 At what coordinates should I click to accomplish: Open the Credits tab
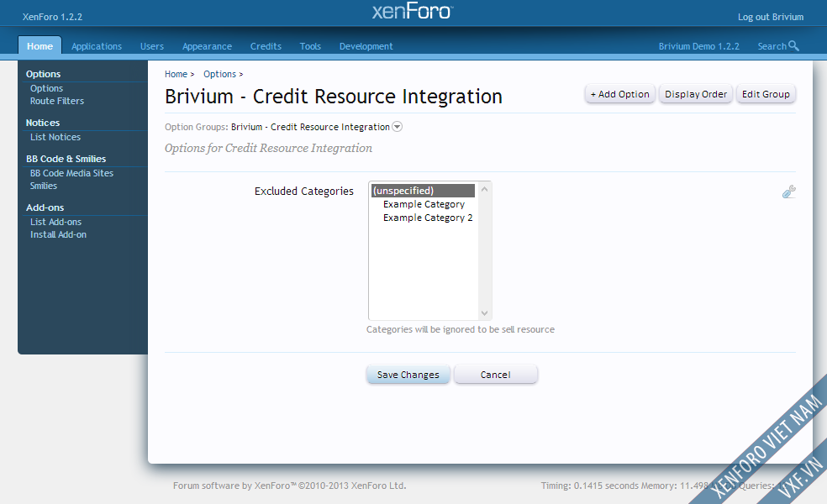coord(266,46)
